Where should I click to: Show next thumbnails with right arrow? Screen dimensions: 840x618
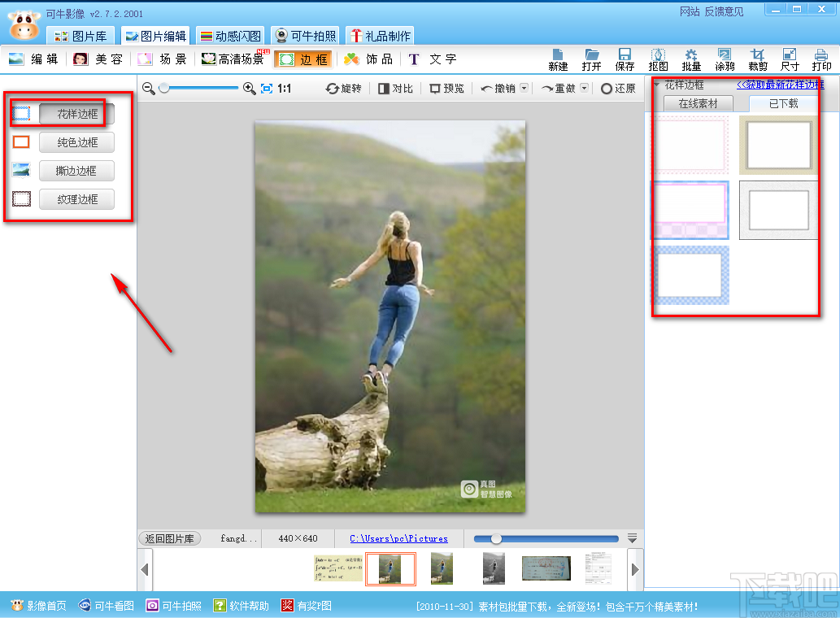tap(635, 569)
